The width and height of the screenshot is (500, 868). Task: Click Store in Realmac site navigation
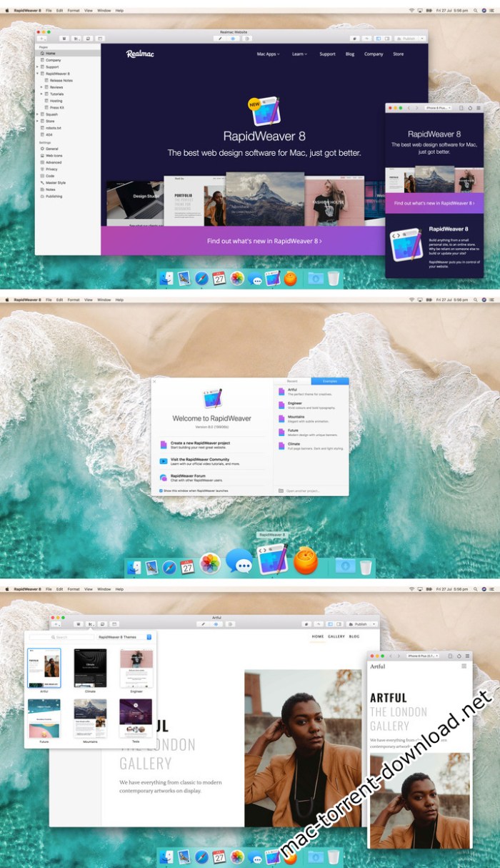[398, 54]
